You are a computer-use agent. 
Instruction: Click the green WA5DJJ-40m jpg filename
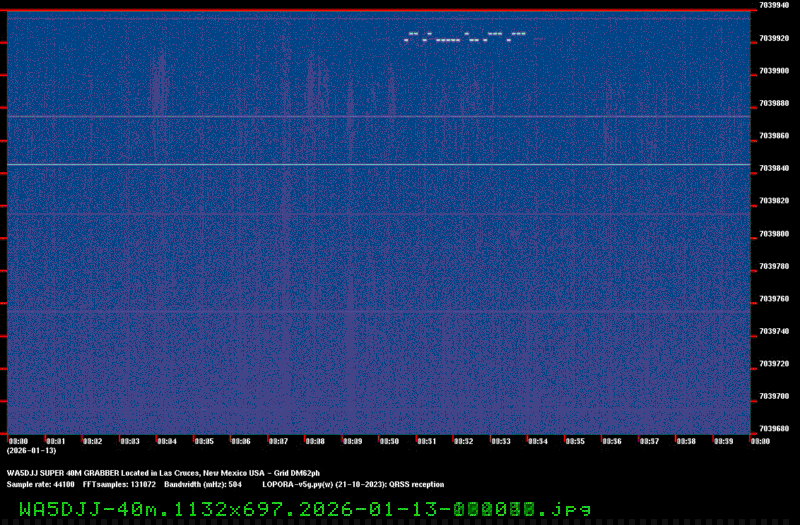(x=305, y=509)
